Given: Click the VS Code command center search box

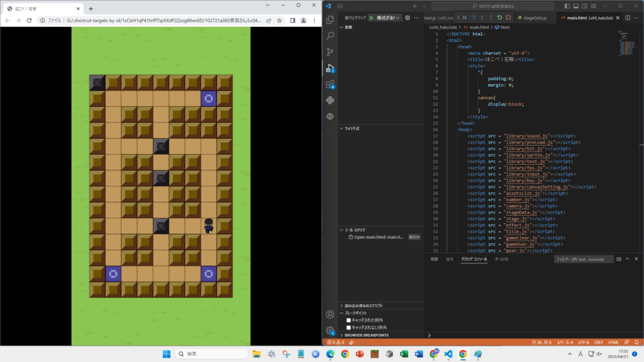Looking at the screenshot, I should tap(492, 6).
